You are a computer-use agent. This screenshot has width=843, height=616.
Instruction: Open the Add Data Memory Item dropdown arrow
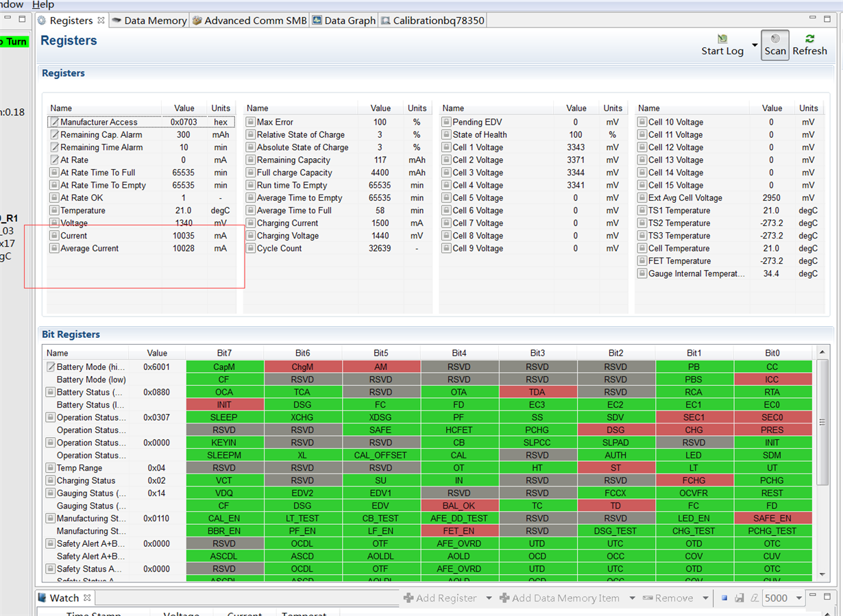coord(632,598)
